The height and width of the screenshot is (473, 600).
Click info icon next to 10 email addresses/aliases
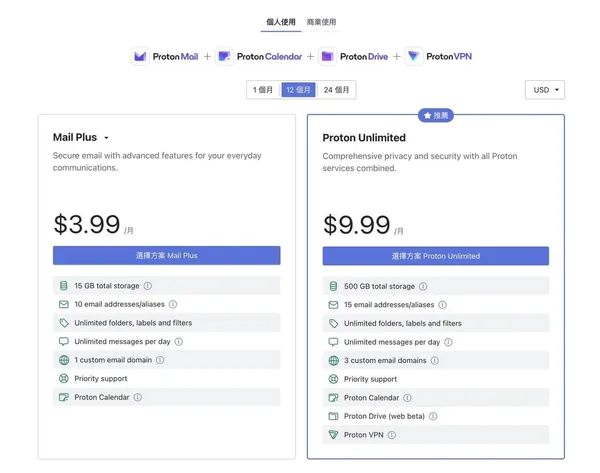tap(173, 304)
